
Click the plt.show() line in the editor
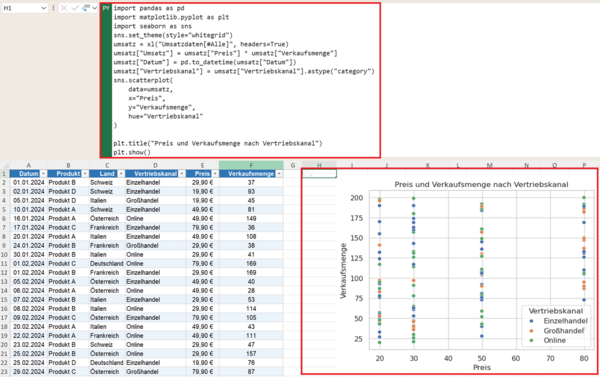[132, 152]
